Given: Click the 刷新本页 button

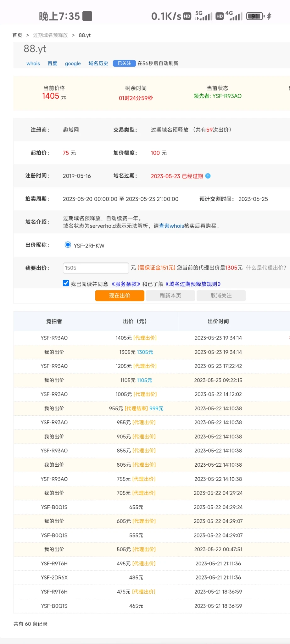Looking at the screenshot, I should pos(170,296).
